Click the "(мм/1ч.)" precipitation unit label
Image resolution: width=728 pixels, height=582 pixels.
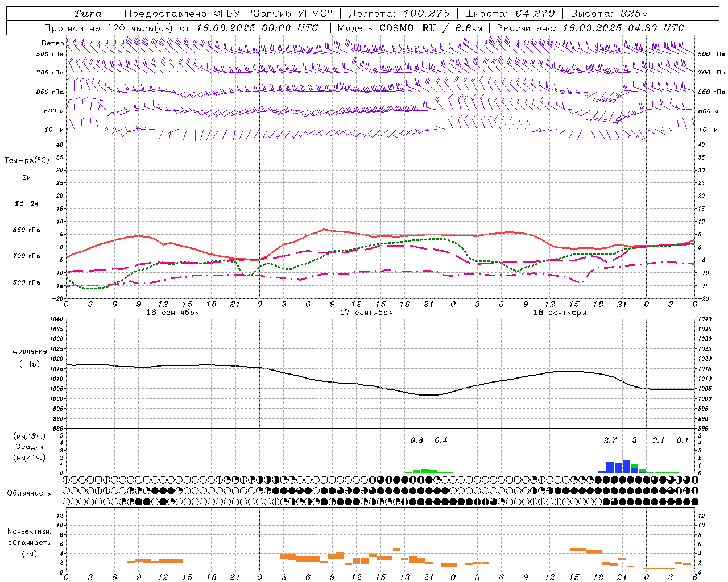tap(30, 458)
